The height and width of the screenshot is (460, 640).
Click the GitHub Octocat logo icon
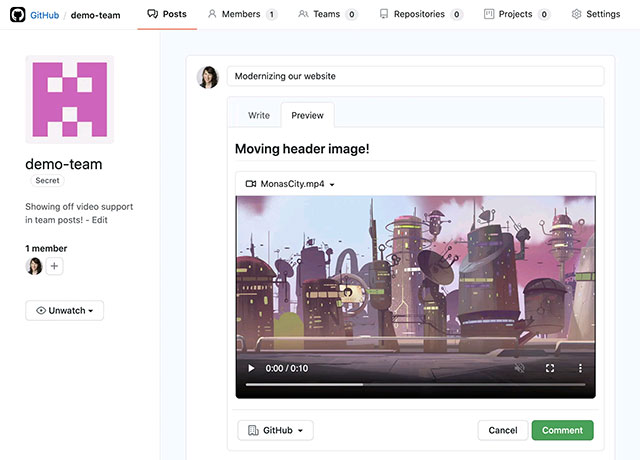tap(18, 15)
